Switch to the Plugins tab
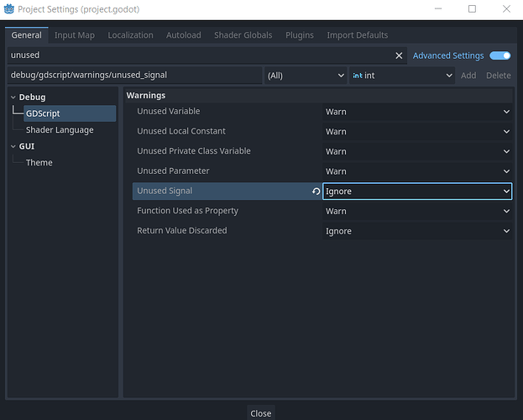This screenshot has width=523, height=420. pos(300,35)
